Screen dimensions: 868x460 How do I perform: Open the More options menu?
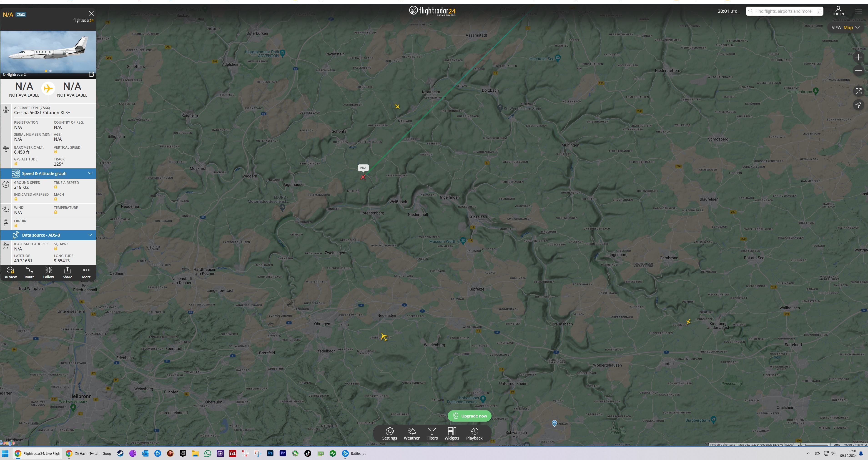(x=86, y=272)
